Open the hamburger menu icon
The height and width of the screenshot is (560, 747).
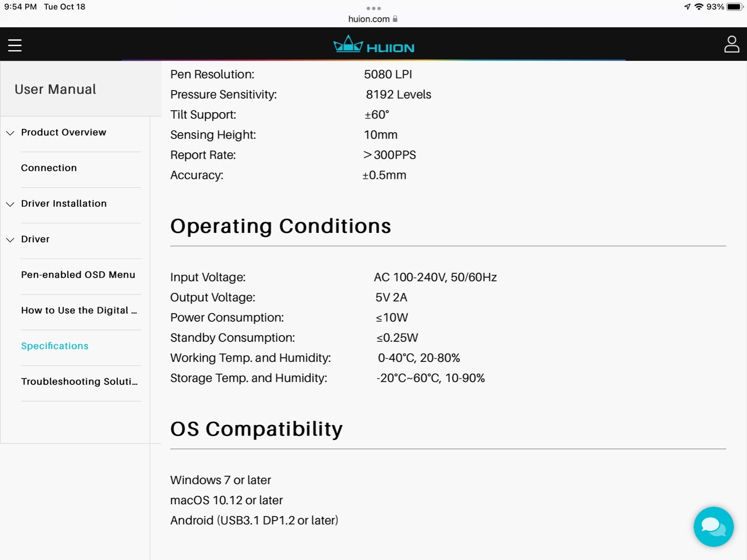(15, 45)
